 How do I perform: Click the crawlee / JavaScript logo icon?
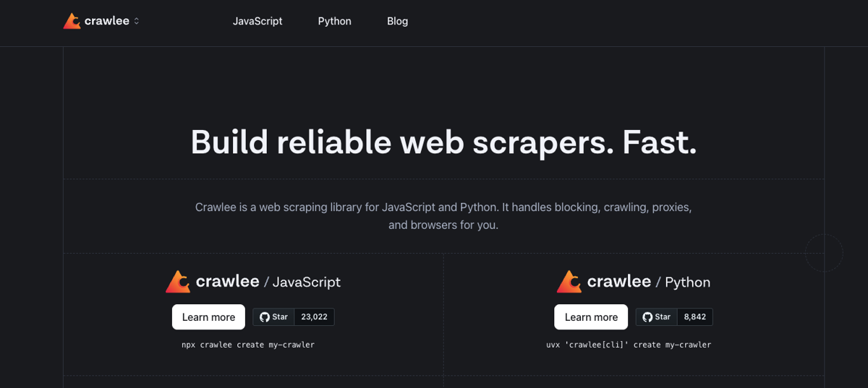pos(178,281)
